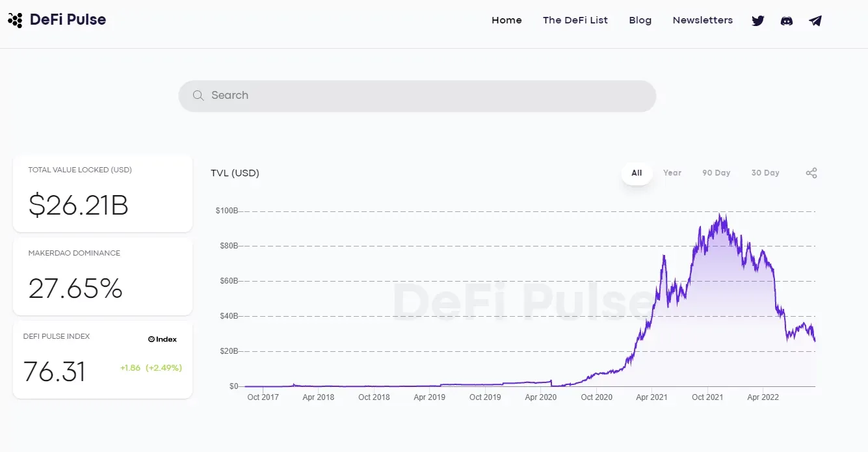Go to the Home page
The width and height of the screenshot is (868, 452).
click(506, 20)
